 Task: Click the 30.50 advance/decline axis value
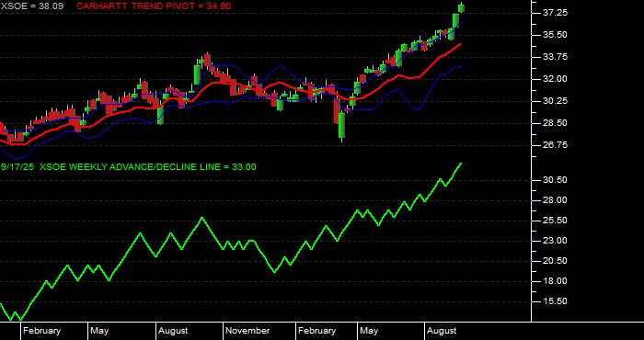pos(555,180)
